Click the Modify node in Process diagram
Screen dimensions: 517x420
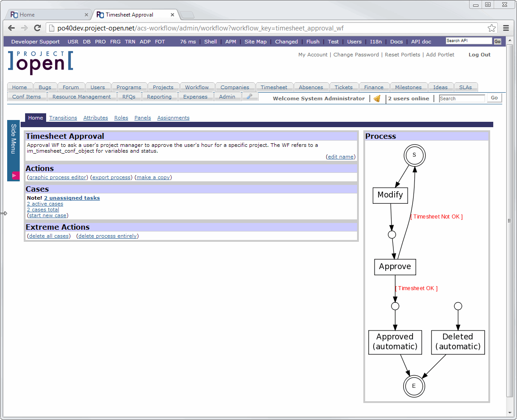[390, 195]
